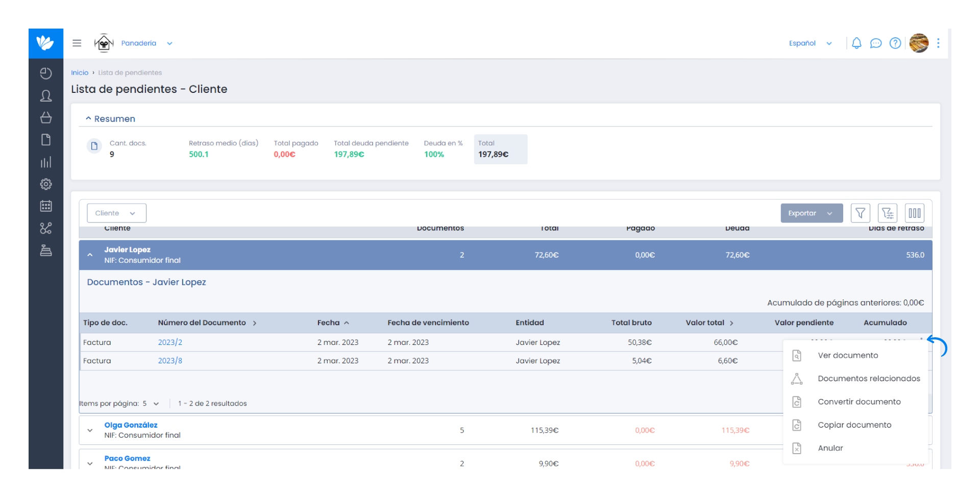Image resolution: width=980 pixels, height=497 pixels.
Task: Open the shopping basket sidebar icon
Action: 46,118
